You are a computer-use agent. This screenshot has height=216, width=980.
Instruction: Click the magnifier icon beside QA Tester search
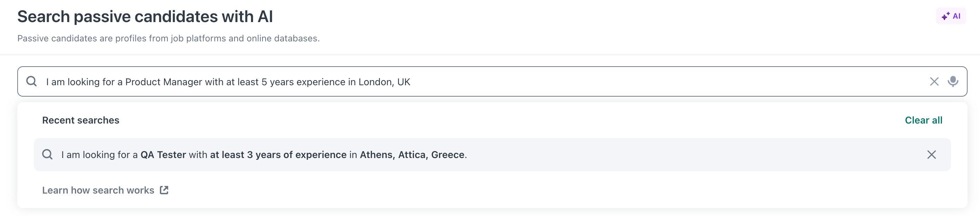pyautogui.click(x=48, y=154)
